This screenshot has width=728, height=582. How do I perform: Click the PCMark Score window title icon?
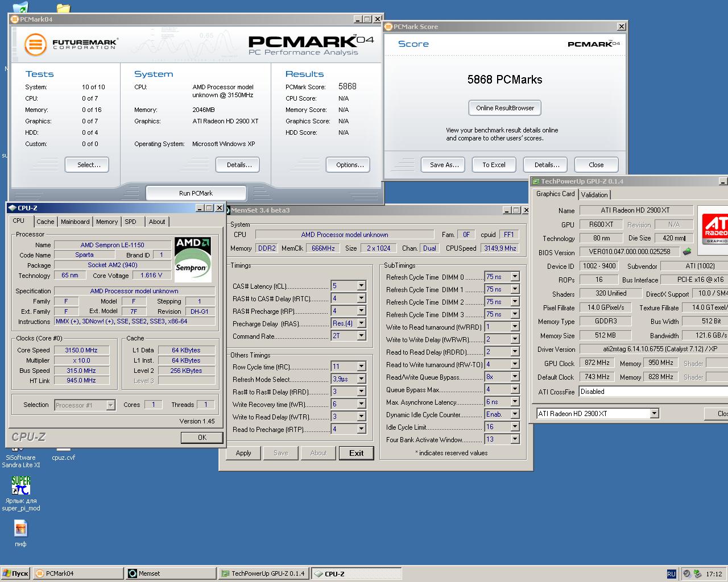coord(388,27)
